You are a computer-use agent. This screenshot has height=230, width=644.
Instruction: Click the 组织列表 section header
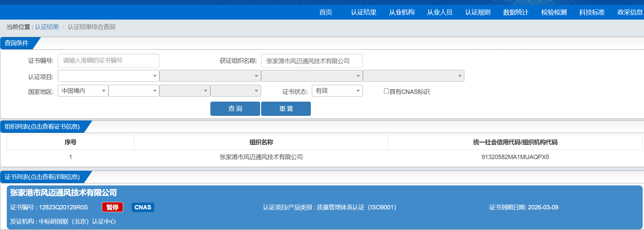coord(42,127)
